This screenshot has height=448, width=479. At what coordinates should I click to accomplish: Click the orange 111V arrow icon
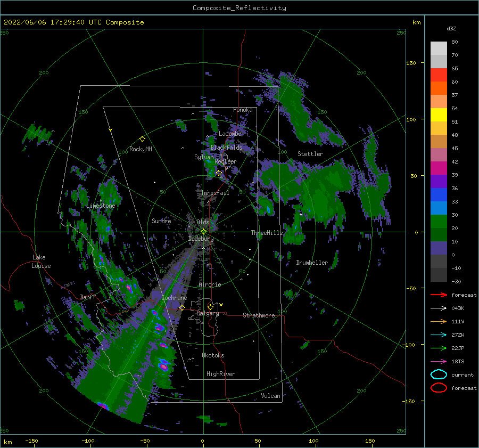coord(439,321)
